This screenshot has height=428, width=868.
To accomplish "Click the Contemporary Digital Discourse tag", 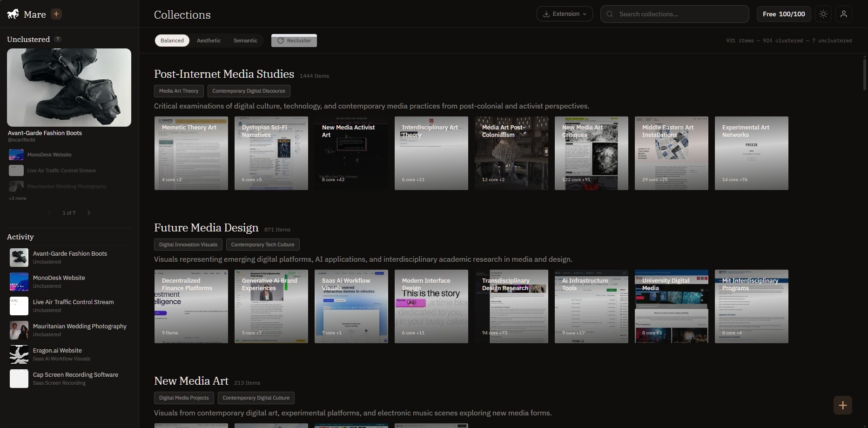I will pyautogui.click(x=249, y=91).
